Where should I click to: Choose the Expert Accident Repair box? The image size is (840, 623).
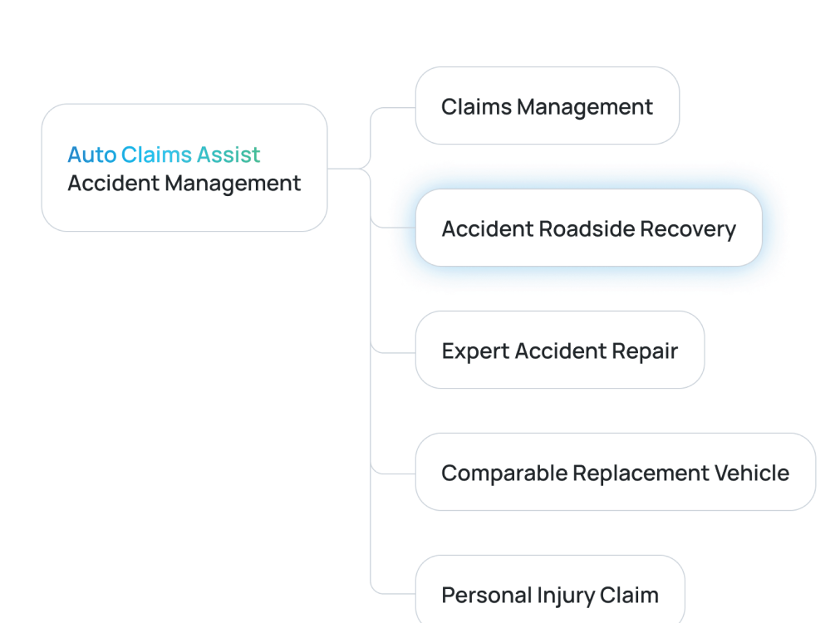tap(560, 350)
